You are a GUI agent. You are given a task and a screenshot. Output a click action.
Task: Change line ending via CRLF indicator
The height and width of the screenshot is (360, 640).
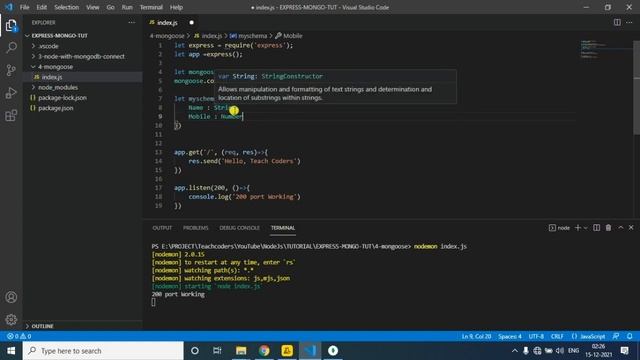557,336
